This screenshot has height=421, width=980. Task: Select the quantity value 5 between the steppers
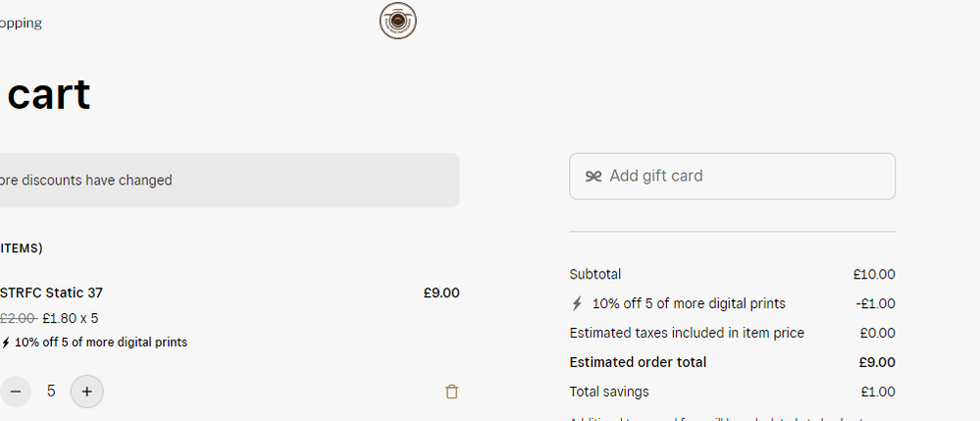click(51, 392)
